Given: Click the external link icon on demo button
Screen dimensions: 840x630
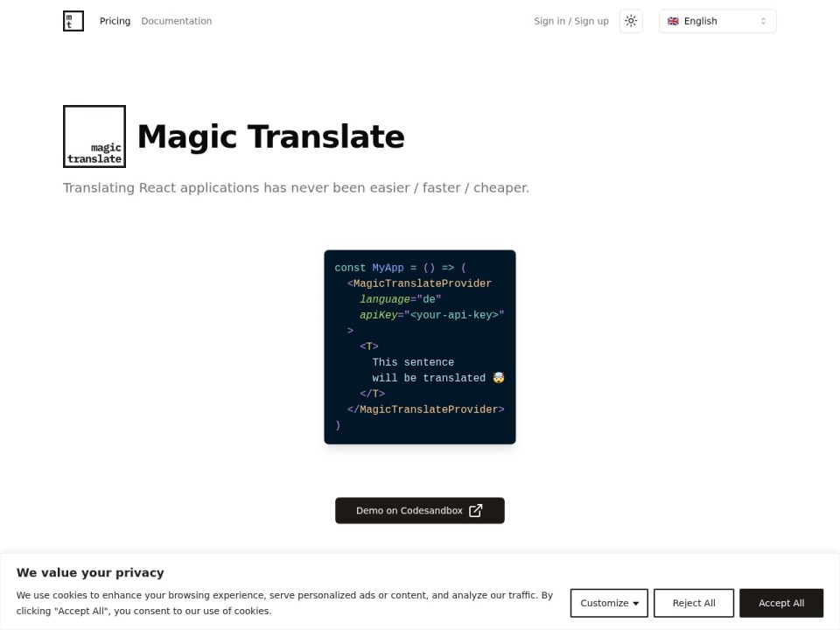Looking at the screenshot, I should click(x=475, y=510).
